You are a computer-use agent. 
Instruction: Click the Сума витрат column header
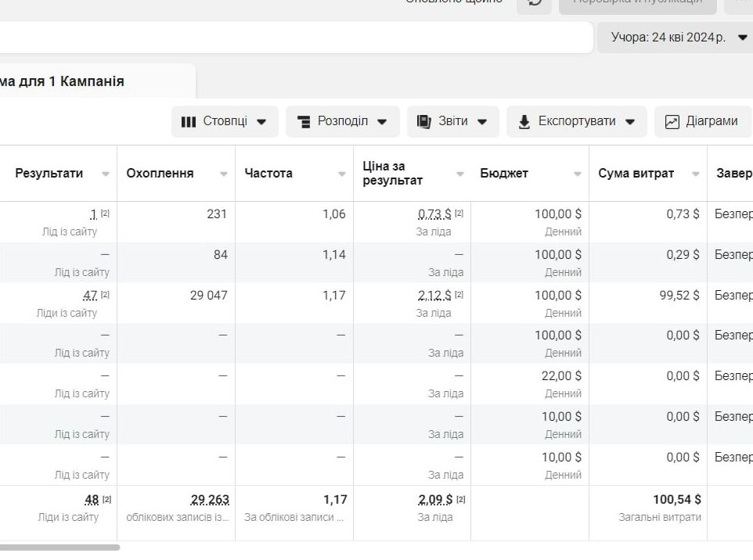point(636,174)
